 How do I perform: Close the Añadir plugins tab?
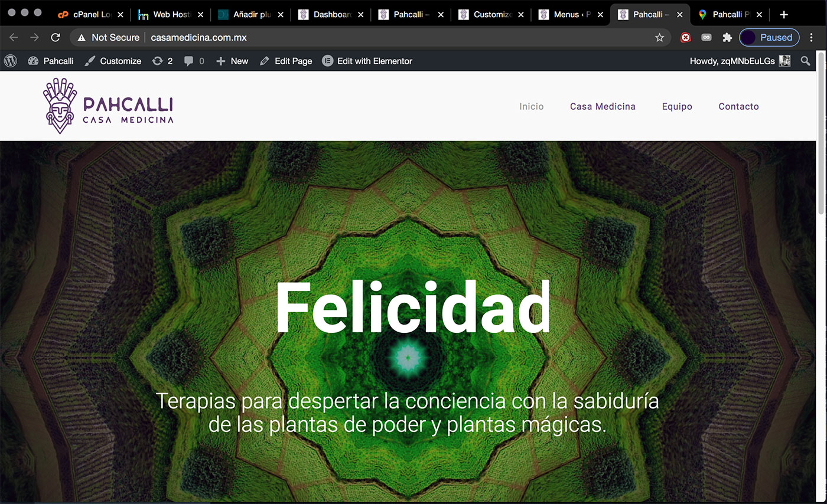coord(281,15)
